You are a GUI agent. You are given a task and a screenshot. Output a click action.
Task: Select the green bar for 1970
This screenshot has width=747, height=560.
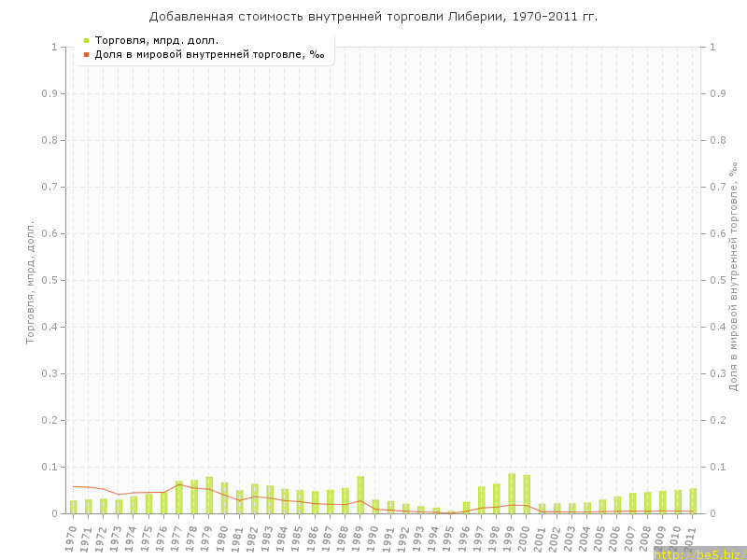73,507
